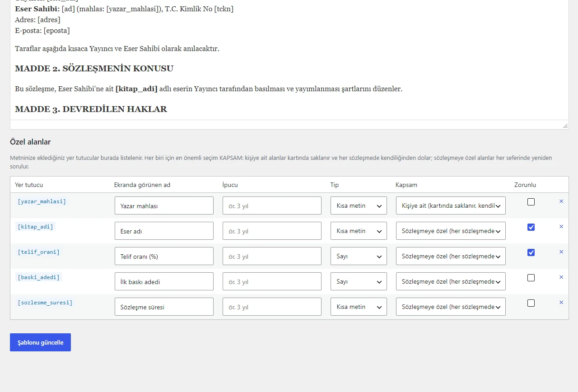578x392 pixels.
Task: Remove the sozlesme_suresi field row
Action: (561, 303)
